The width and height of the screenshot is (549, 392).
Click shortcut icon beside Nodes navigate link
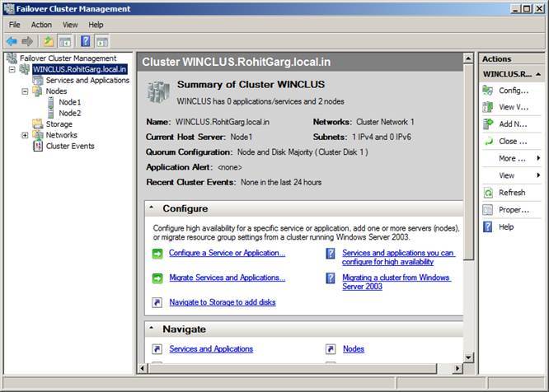(331, 349)
